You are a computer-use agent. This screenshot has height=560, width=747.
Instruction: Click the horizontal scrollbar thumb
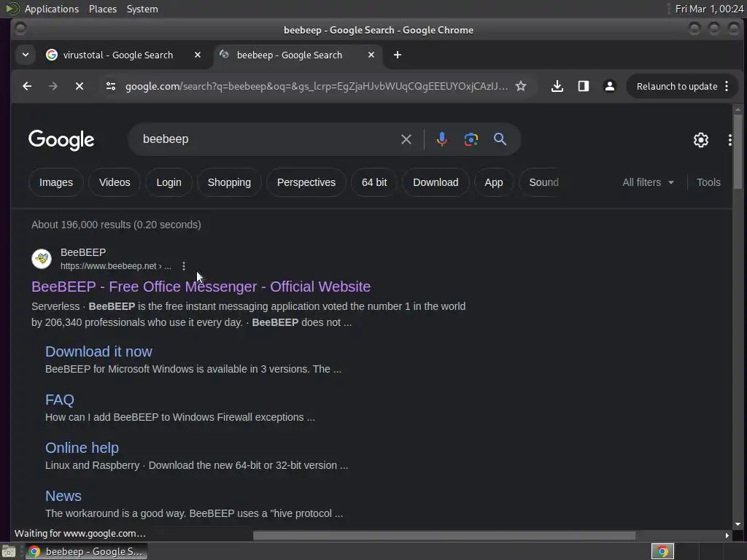(x=444, y=536)
